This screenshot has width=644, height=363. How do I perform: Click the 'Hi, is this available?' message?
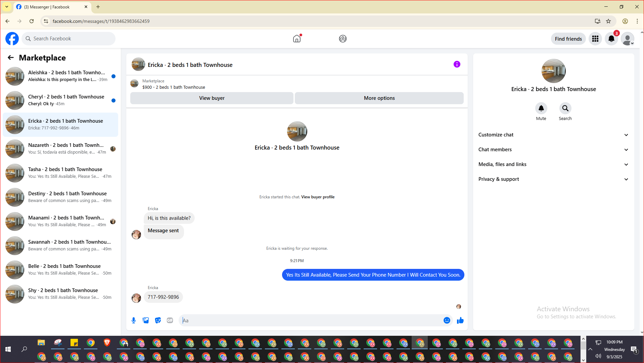pyautogui.click(x=169, y=218)
